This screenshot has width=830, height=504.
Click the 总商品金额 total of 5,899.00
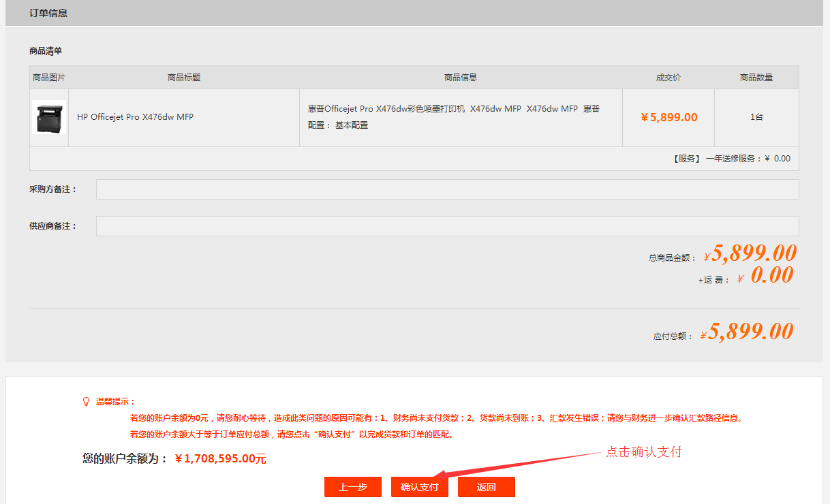750,254
